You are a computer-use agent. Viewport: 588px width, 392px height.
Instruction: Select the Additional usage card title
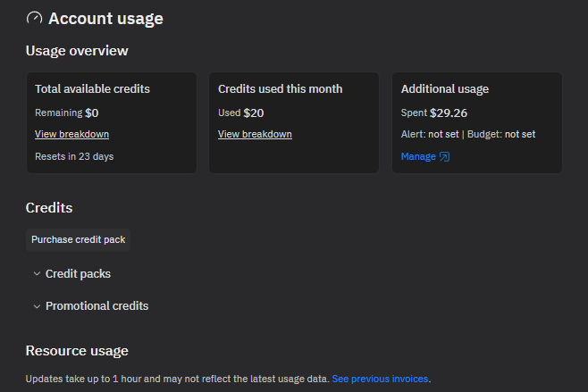coord(444,89)
